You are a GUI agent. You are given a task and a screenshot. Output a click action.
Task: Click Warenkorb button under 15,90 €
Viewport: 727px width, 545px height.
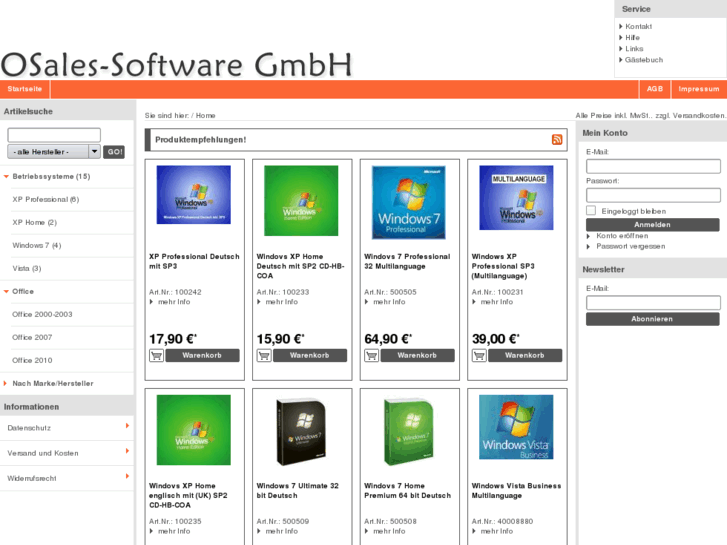310,355
